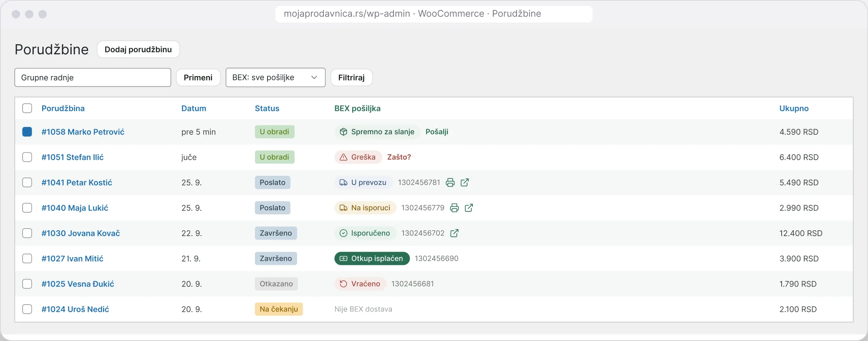868x341 pixels.
Task: Apply bulk action with the Primeni button
Action: click(x=198, y=78)
